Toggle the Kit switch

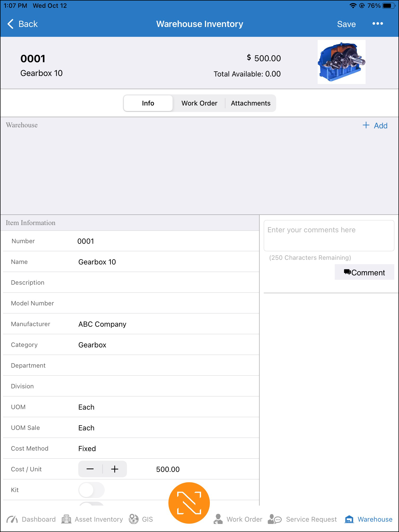[91, 490]
